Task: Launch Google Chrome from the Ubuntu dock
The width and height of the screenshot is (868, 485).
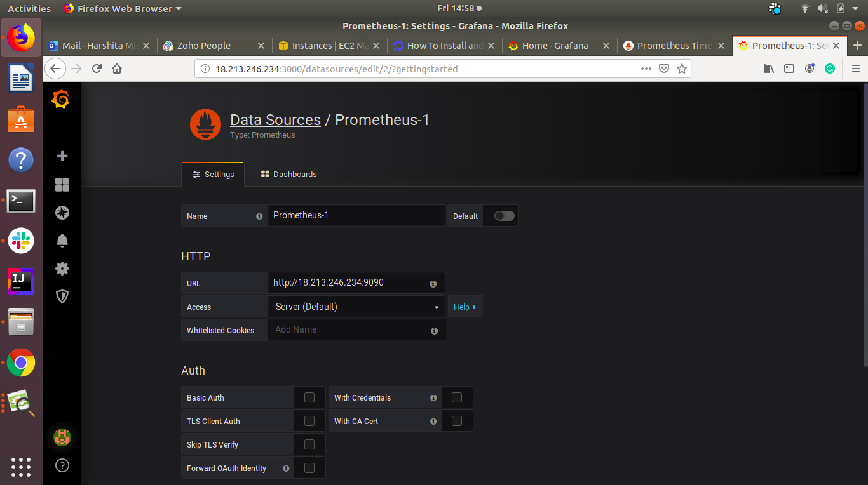Action: pos(21,362)
